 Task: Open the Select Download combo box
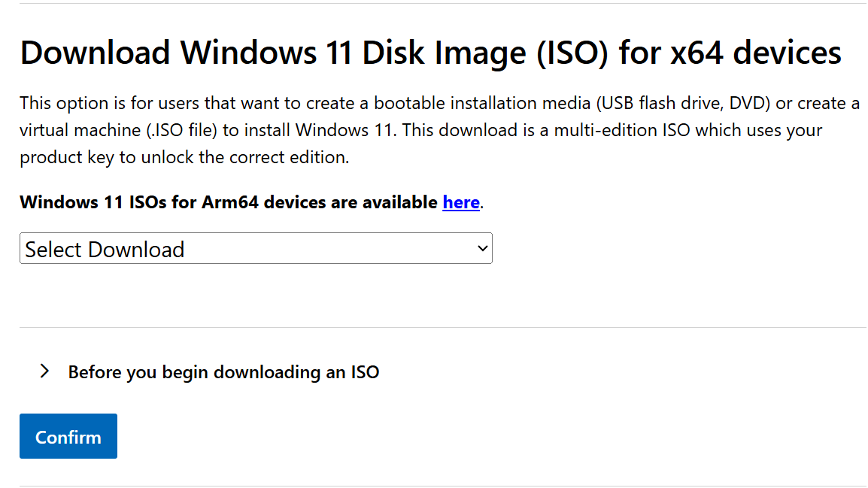pyautogui.click(x=256, y=249)
